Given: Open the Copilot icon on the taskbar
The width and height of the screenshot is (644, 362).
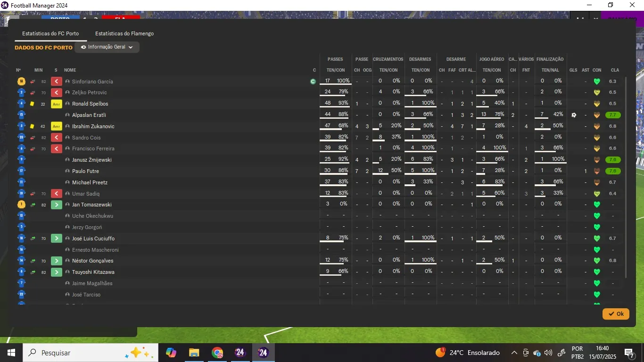Looking at the screenshot, I should tap(171, 353).
